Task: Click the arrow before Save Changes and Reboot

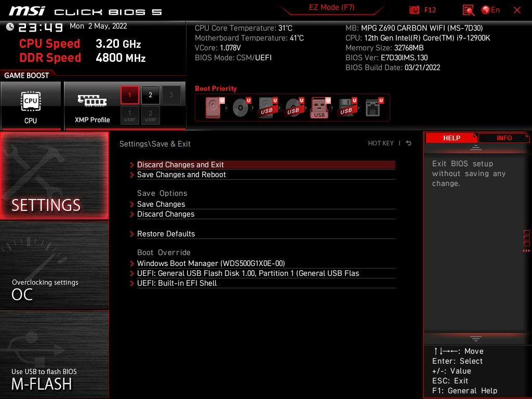Action: pos(132,175)
